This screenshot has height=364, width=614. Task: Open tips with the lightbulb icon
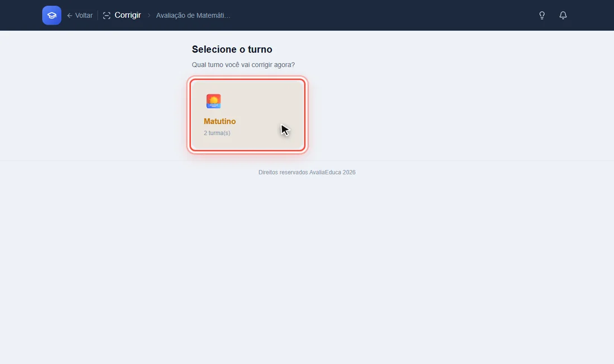tap(542, 15)
